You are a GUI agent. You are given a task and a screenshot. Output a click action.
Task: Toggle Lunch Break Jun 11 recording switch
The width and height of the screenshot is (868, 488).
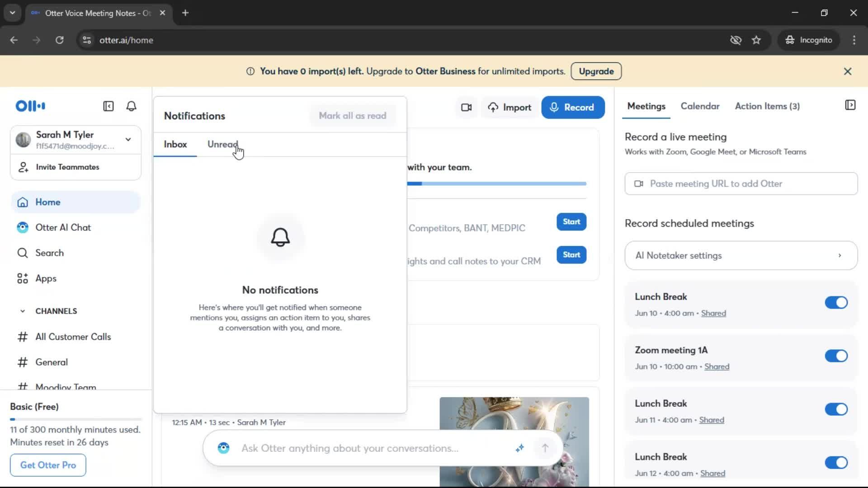pyautogui.click(x=836, y=409)
